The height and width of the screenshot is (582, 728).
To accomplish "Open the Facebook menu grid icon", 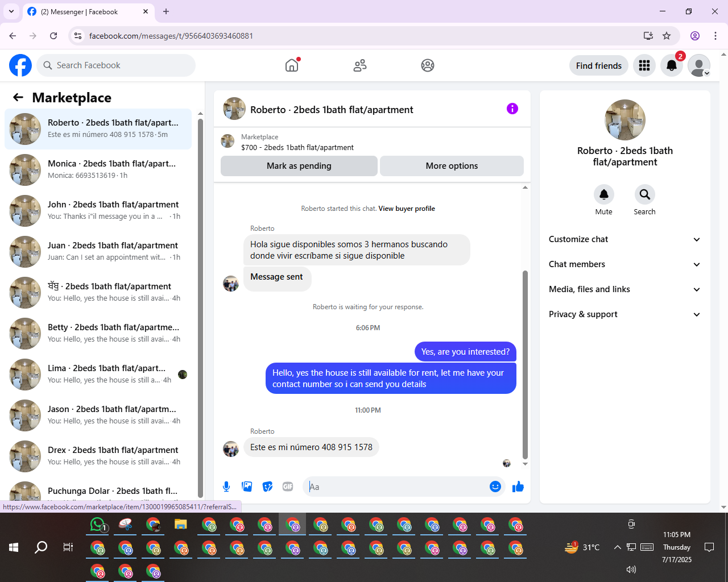I will [644, 65].
